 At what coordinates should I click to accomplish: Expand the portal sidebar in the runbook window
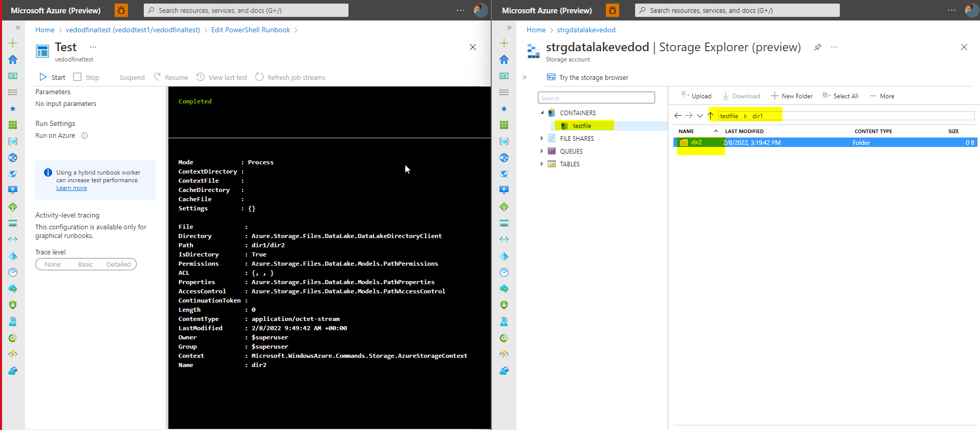pyautogui.click(x=18, y=28)
